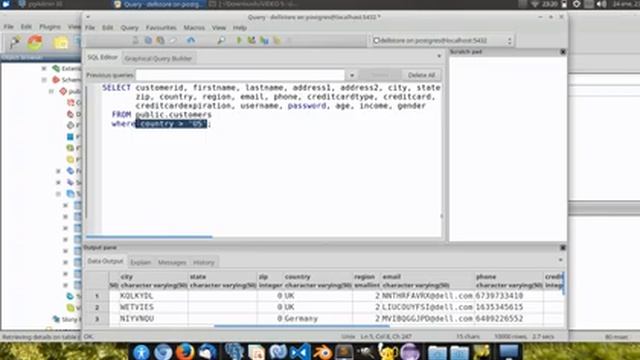Viewport: 640px width, 360px height.
Task: Launch Blender from the dock
Action: (323, 351)
